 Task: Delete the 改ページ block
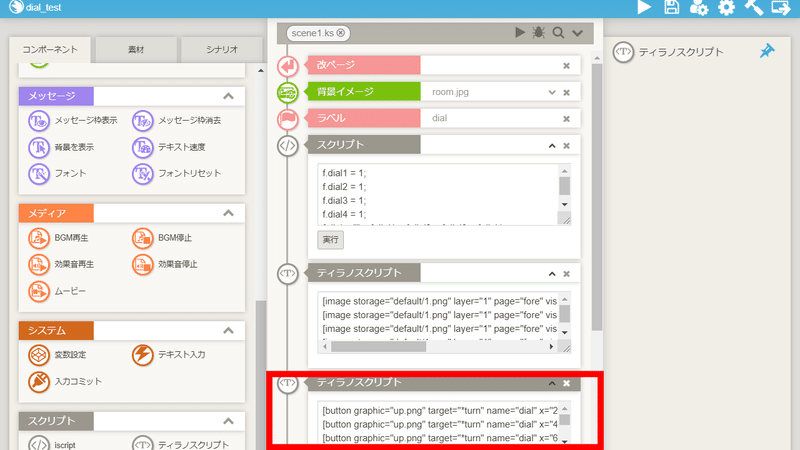[x=566, y=66]
